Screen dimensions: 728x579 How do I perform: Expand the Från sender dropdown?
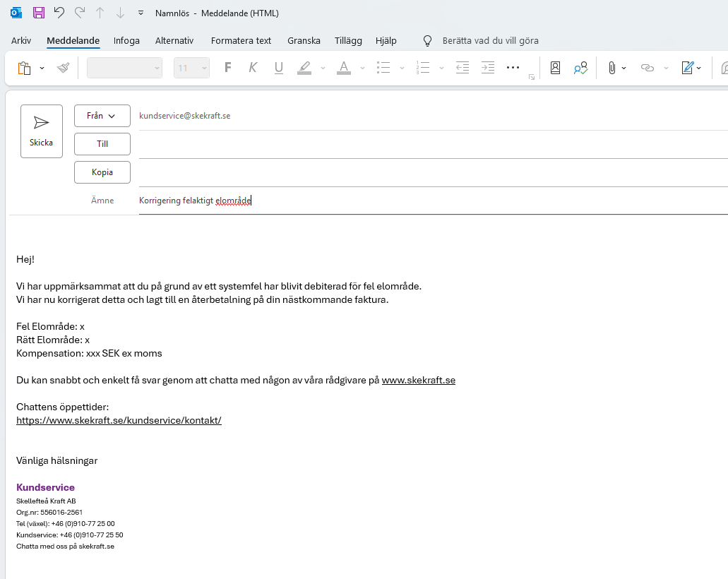[102, 116]
